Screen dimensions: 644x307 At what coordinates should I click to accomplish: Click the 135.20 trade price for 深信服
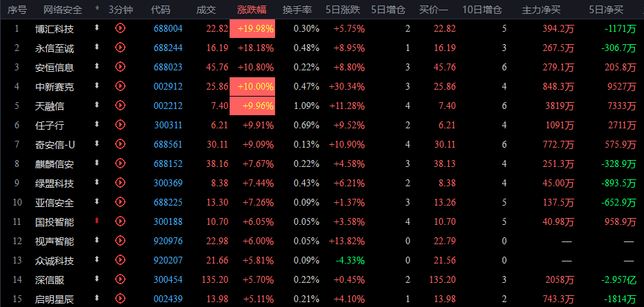[215, 279]
